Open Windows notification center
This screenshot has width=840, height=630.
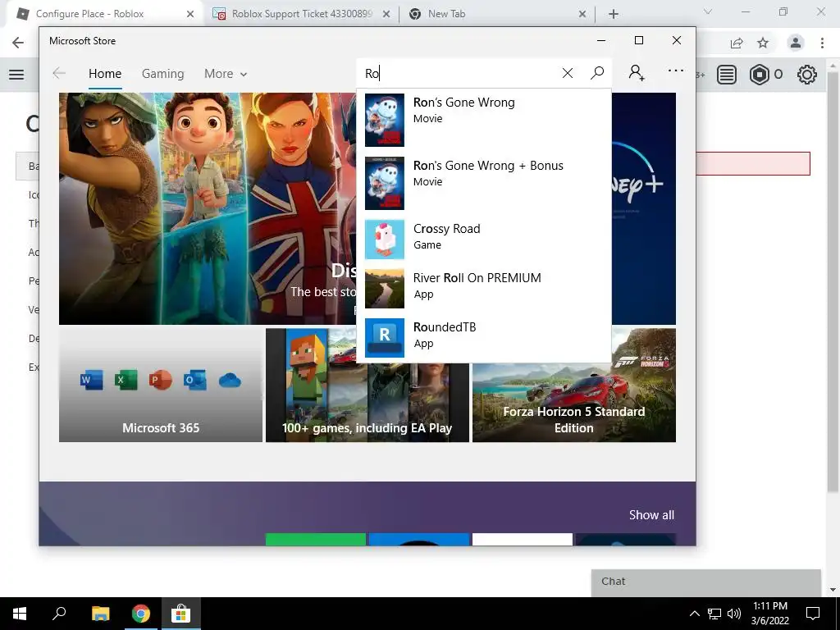click(x=813, y=614)
